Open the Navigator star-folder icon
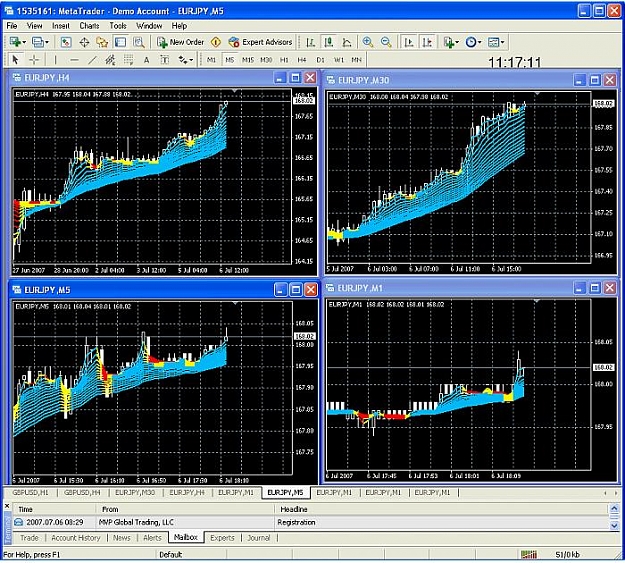Screen dimensions: 625x563 [x=102, y=42]
